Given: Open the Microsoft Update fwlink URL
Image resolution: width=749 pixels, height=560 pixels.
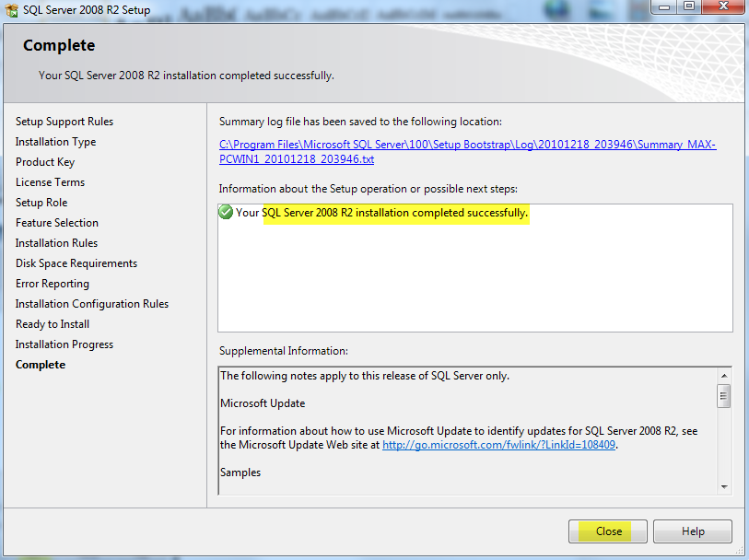Looking at the screenshot, I should coord(498,445).
